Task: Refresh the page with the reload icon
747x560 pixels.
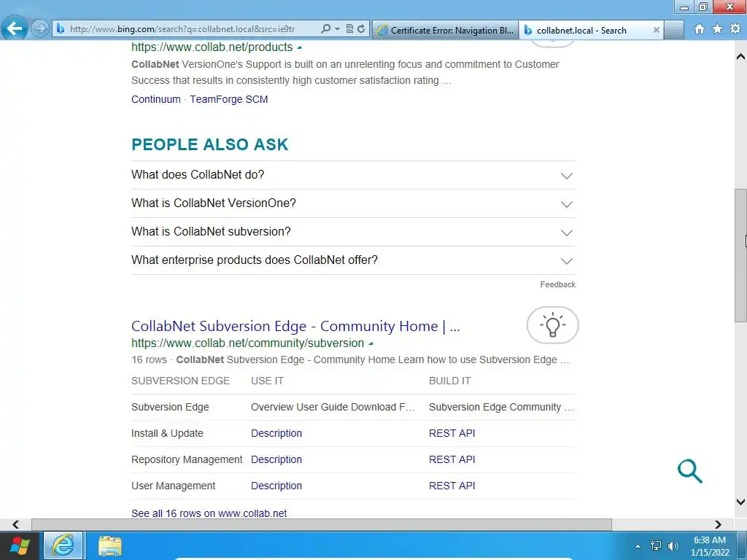Action: (361, 29)
